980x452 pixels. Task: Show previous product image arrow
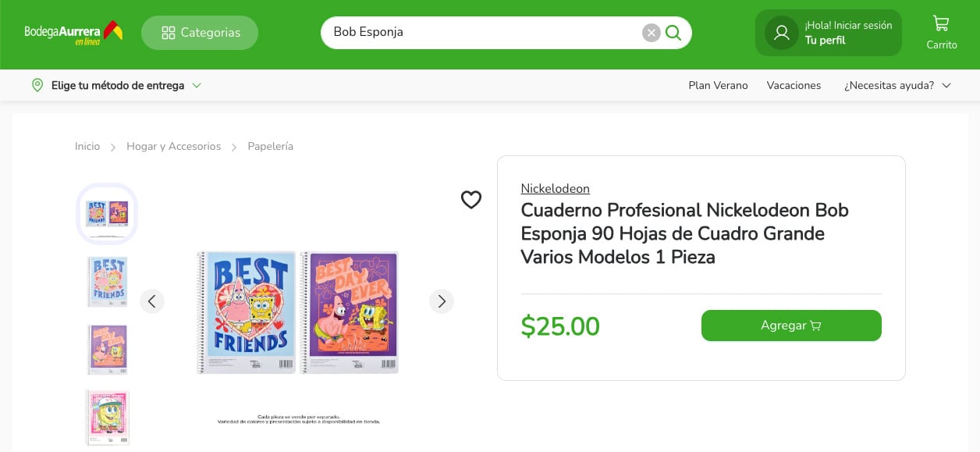pyautogui.click(x=152, y=301)
